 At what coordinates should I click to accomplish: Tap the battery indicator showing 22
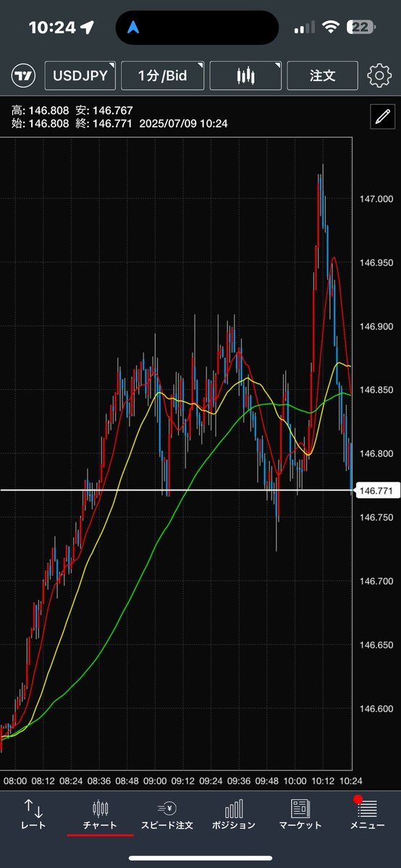pyautogui.click(x=360, y=27)
